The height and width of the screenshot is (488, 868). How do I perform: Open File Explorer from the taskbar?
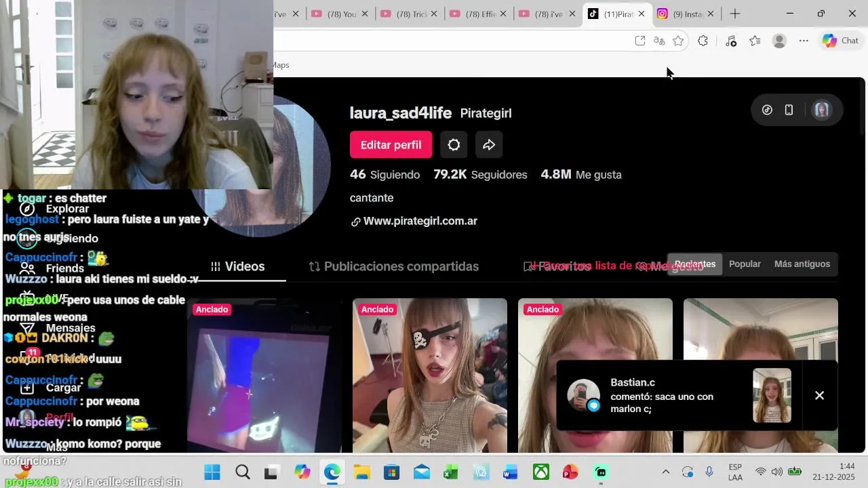361,472
